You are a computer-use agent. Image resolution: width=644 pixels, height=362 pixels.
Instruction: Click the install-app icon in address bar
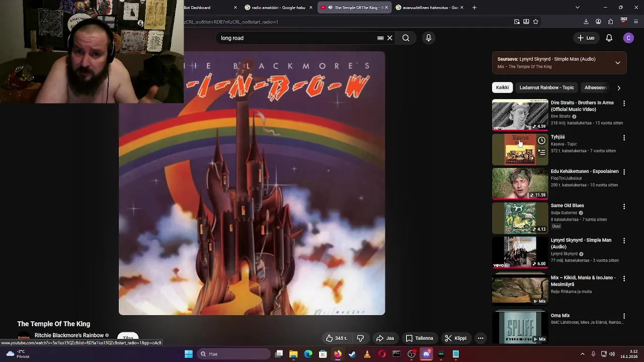(526, 22)
